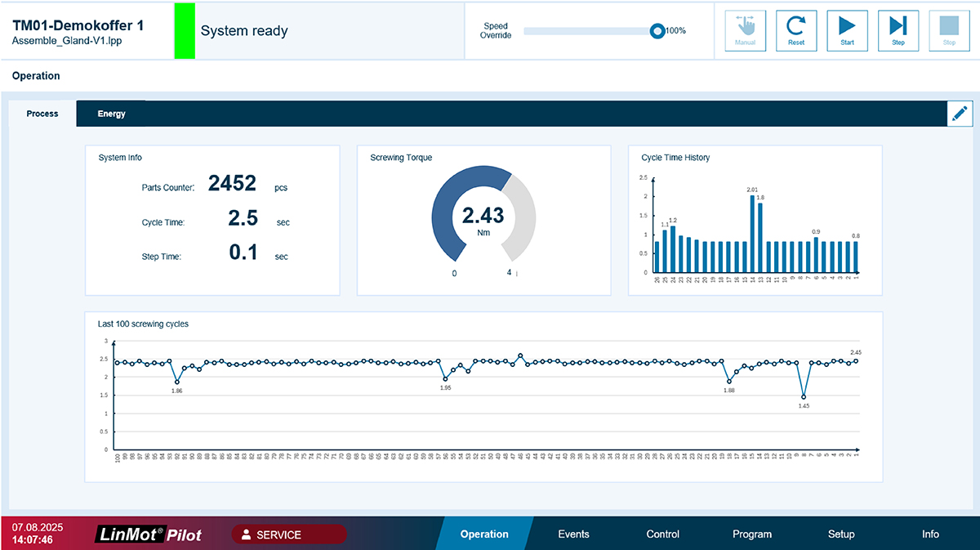Go to the Control section
The width and height of the screenshot is (980, 550).
(662, 534)
